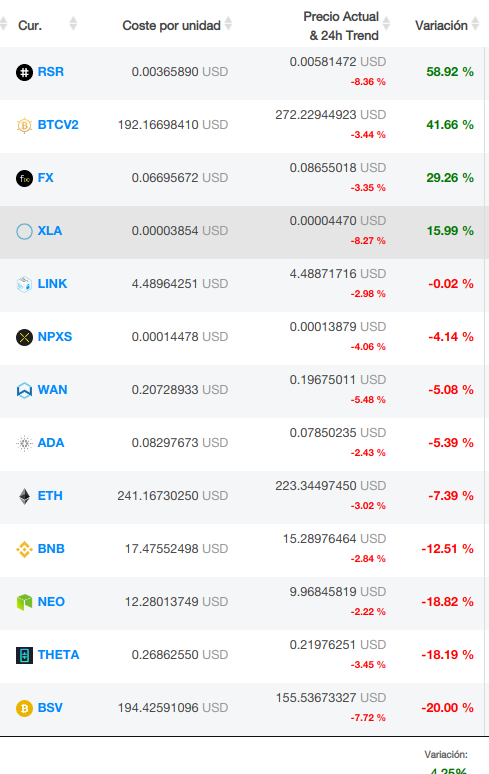This screenshot has width=489, height=774.
Task: Sort by the Cur. column arrows
Action: click(73, 23)
